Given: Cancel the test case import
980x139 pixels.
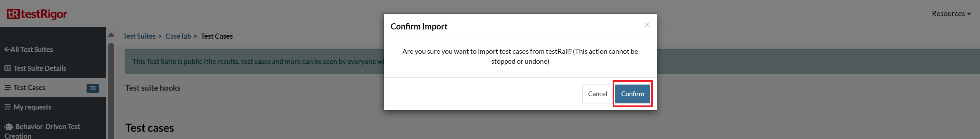Looking at the screenshot, I should click(x=597, y=94).
